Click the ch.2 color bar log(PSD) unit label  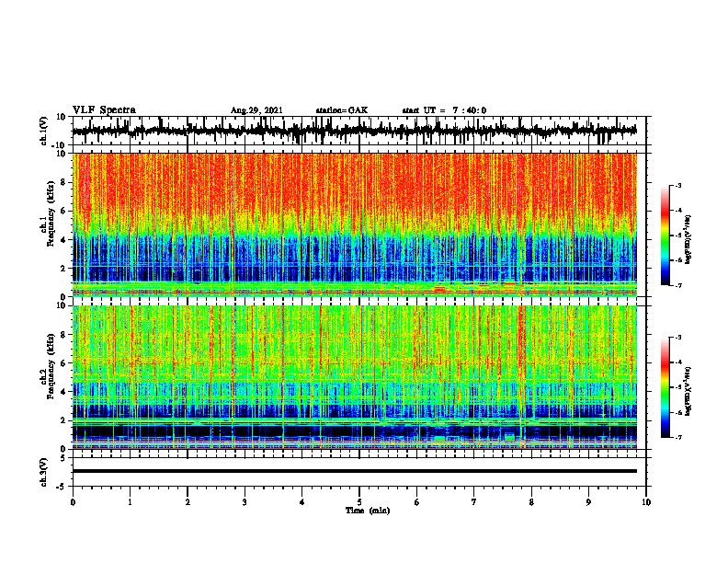[x=688, y=391]
